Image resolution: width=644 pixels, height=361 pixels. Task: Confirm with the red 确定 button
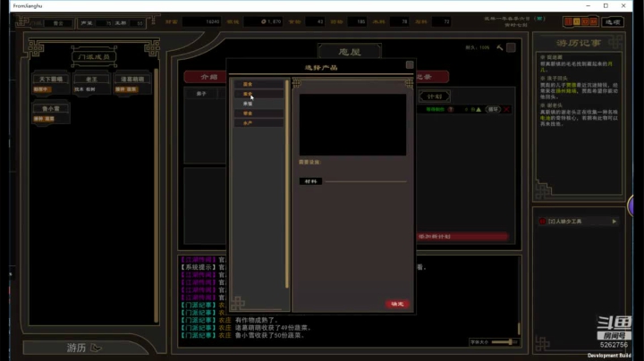pos(397,304)
